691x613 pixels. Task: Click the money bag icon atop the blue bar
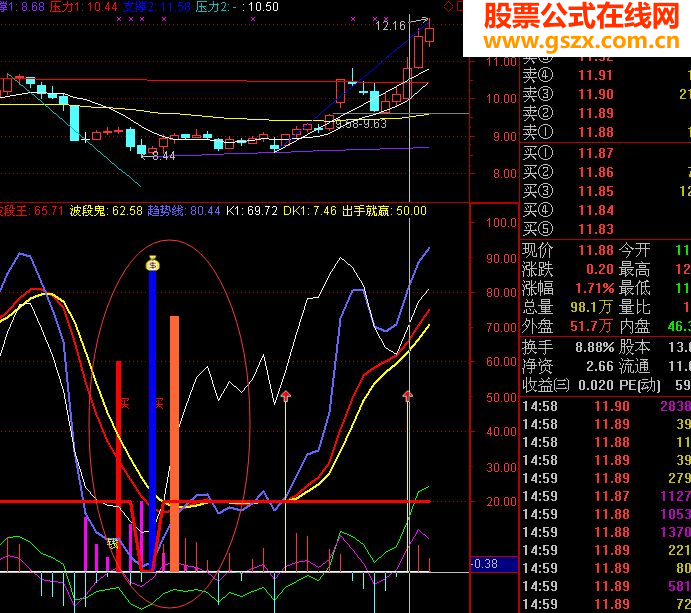pos(152,263)
